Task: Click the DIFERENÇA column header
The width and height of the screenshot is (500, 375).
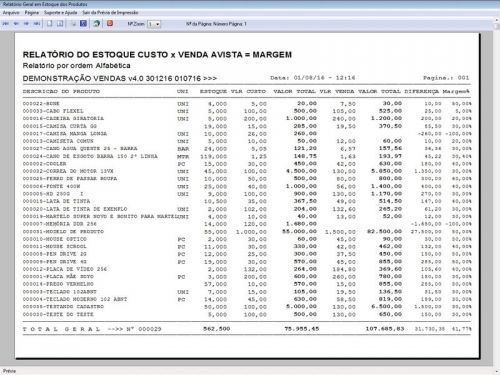Action: [x=422, y=91]
